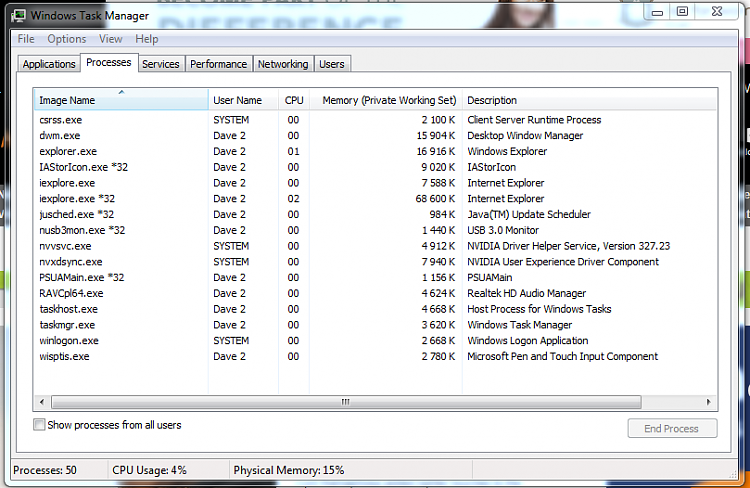
Task: Click NVIDIA Driver Helper Service description
Action: (x=568, y=246)
